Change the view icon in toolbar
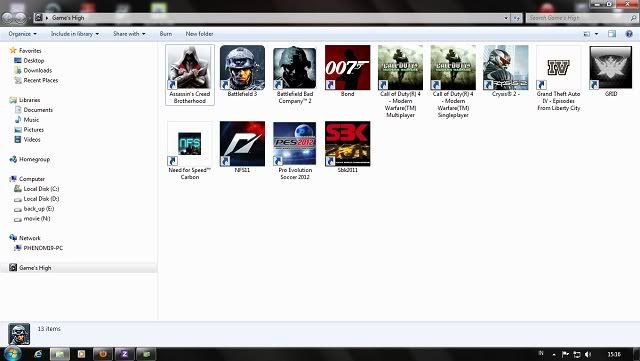Screen dimensions: 640x361 tap(587, 34)
